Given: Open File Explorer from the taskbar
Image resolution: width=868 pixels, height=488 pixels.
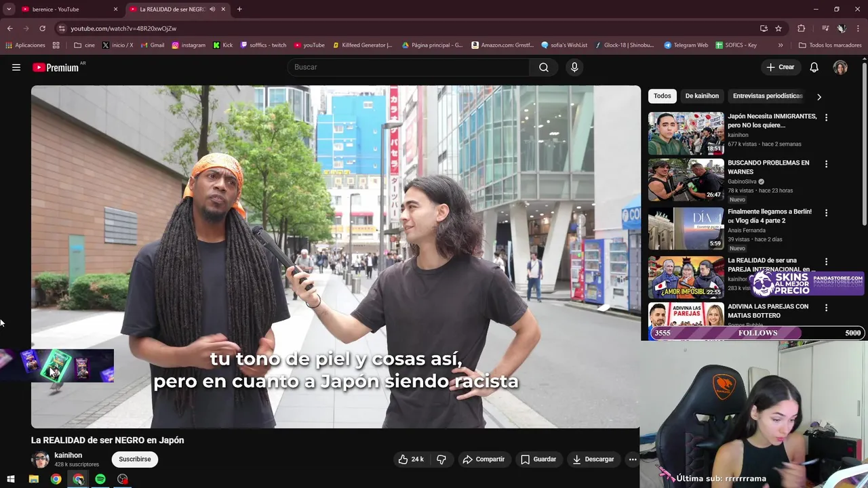Looking at the screenshot, I should [34, 479].
